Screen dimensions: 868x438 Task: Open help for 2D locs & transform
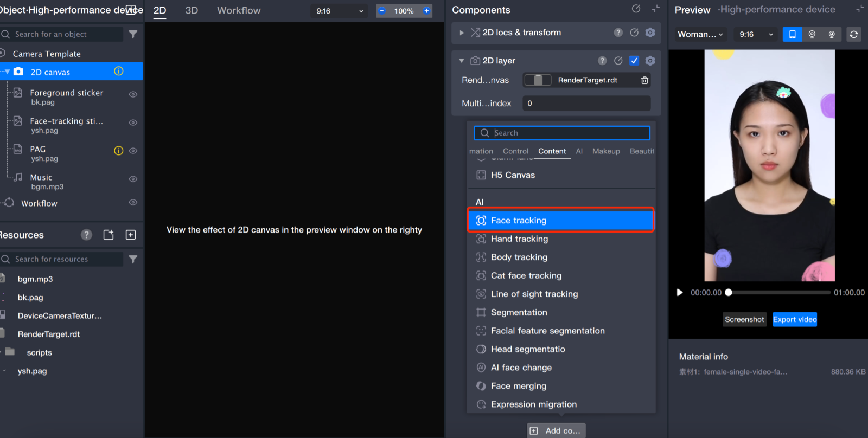pos(618,33)
